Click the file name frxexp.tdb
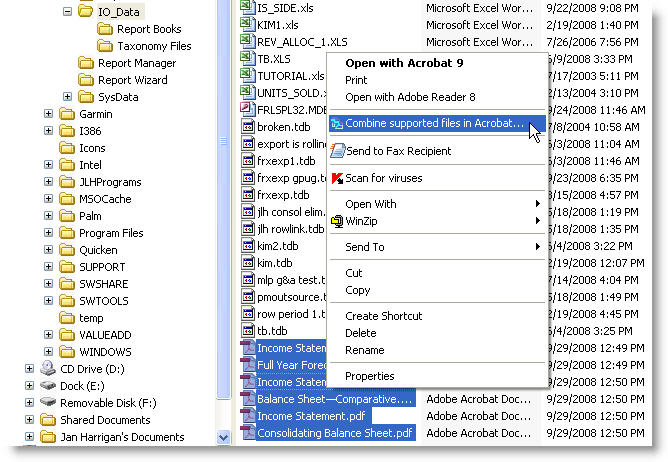Screen dimensions: 668x462 tap(283, 195)
